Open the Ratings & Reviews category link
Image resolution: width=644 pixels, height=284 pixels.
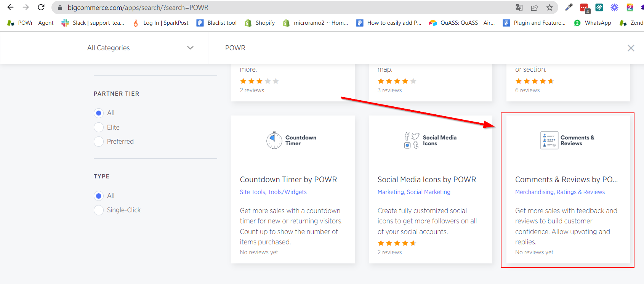pyautogui.click(x=581, y=192)
